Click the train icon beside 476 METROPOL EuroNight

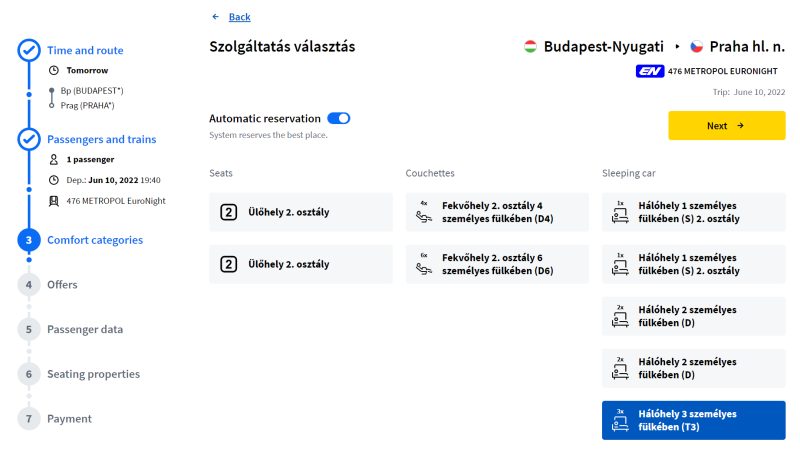click(x=54, y=201)
